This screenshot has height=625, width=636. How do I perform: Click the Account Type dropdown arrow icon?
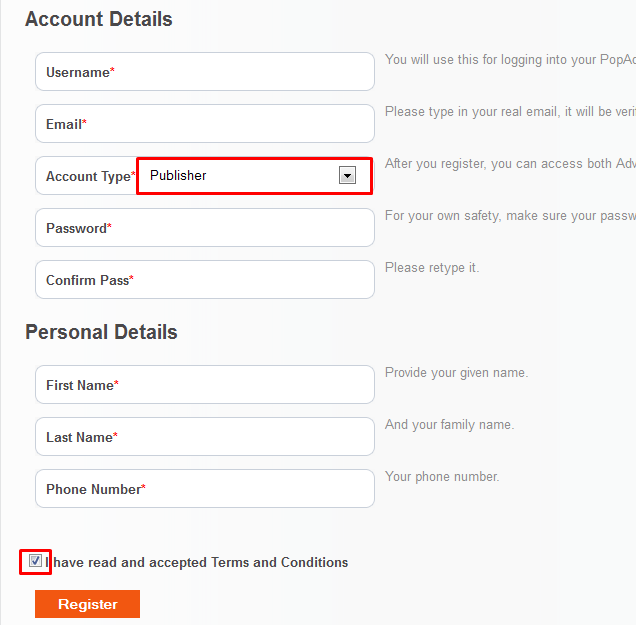(347, 175)
